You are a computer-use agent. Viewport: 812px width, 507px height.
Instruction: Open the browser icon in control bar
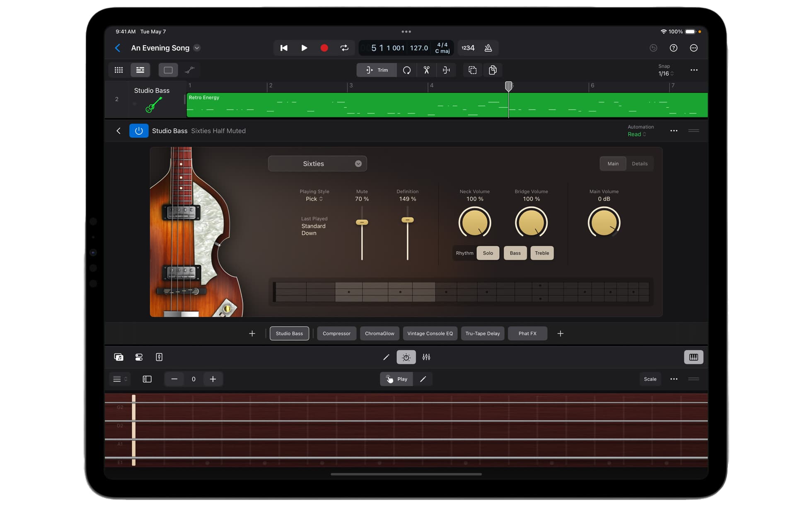118,357
